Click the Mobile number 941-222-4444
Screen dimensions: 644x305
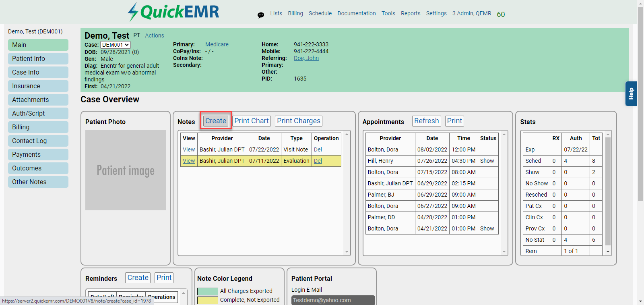(311, 51)
